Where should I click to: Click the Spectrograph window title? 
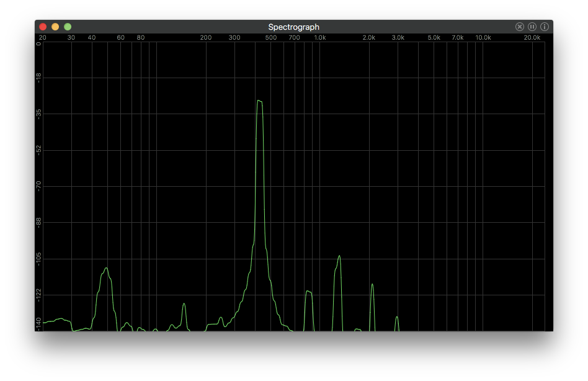(293, 27)
